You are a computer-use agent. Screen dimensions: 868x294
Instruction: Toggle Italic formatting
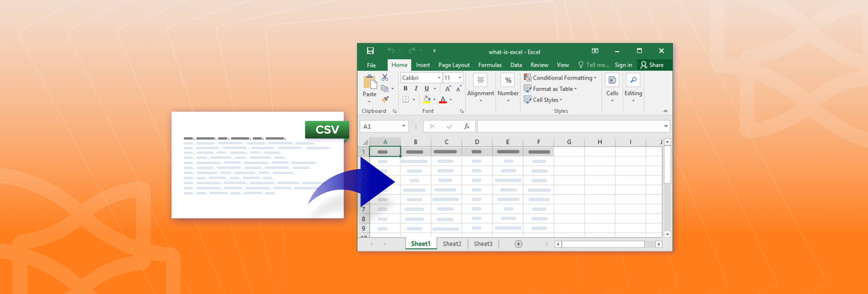coord(416,88)
